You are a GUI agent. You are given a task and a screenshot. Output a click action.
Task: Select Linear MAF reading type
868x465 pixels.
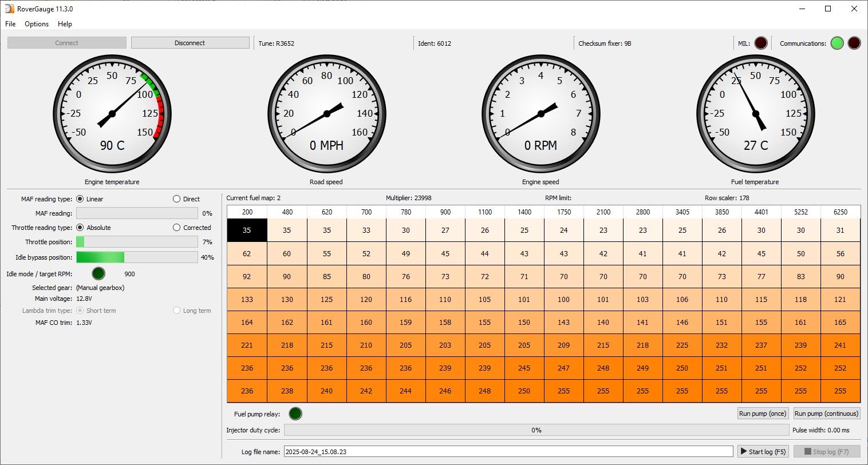pyautogui.click(x=80, y=199)
